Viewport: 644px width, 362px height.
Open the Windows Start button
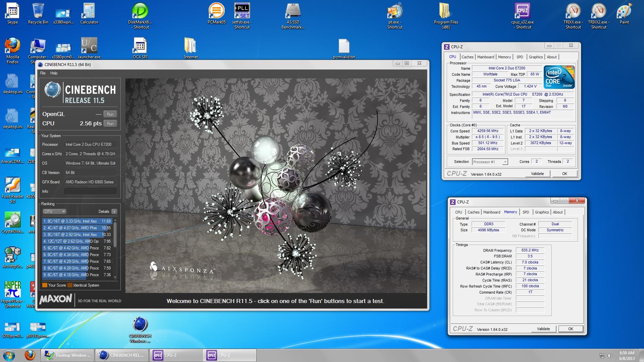tap(9, 355)
